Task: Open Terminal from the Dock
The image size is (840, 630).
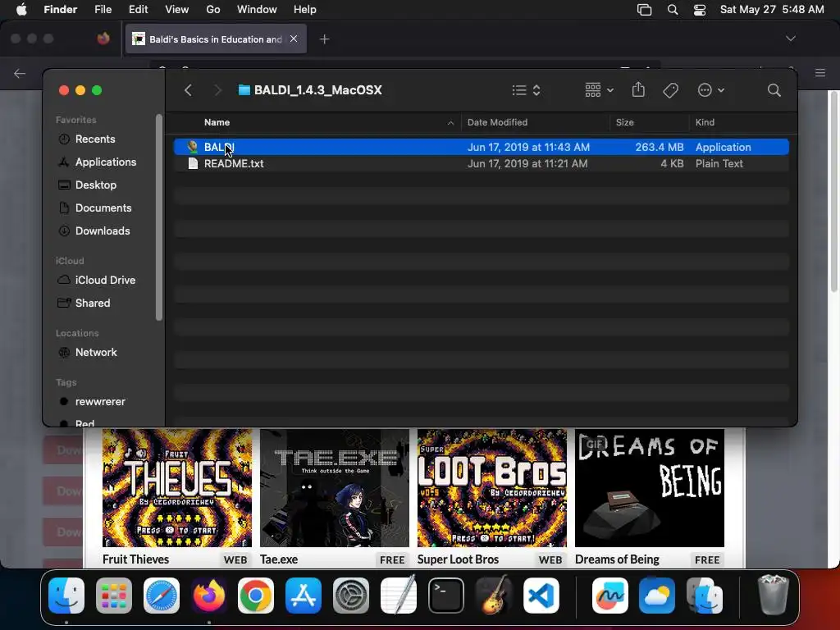Action: [445, 596]
